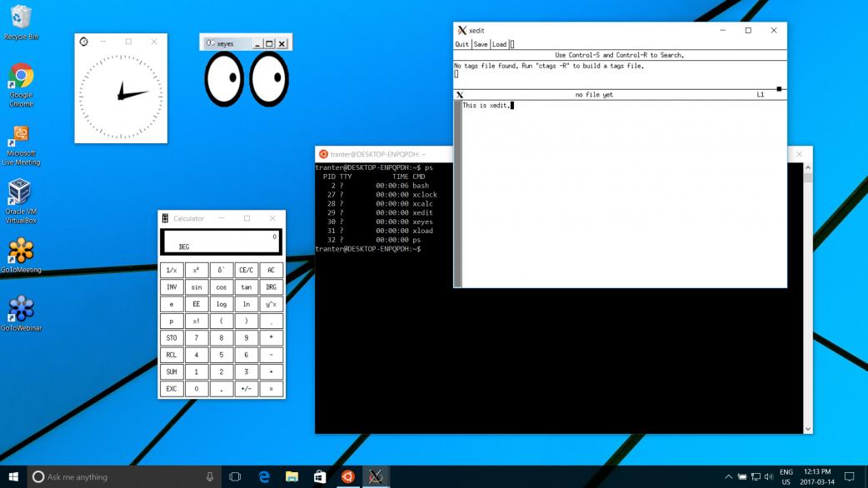Click the Save button in xedit
Screen dimensions: 868x488
pos(481,45)
